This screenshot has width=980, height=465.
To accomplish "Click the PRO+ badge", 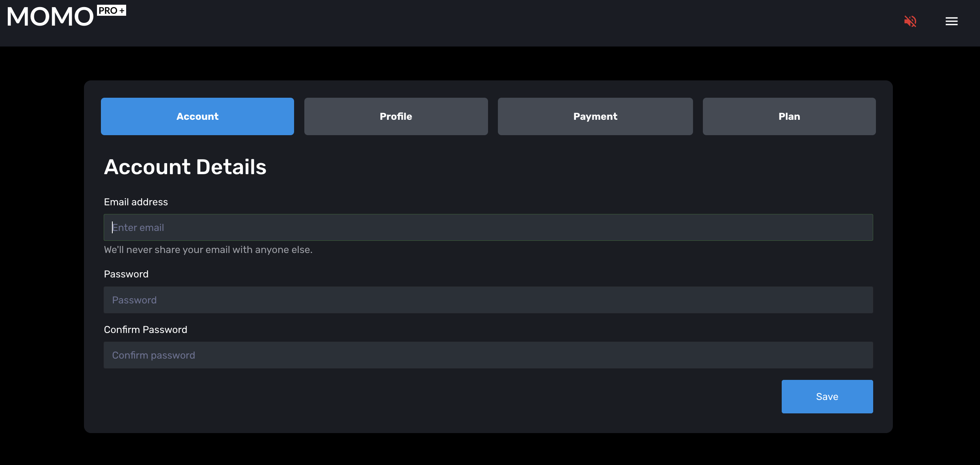I will point(112,11).
